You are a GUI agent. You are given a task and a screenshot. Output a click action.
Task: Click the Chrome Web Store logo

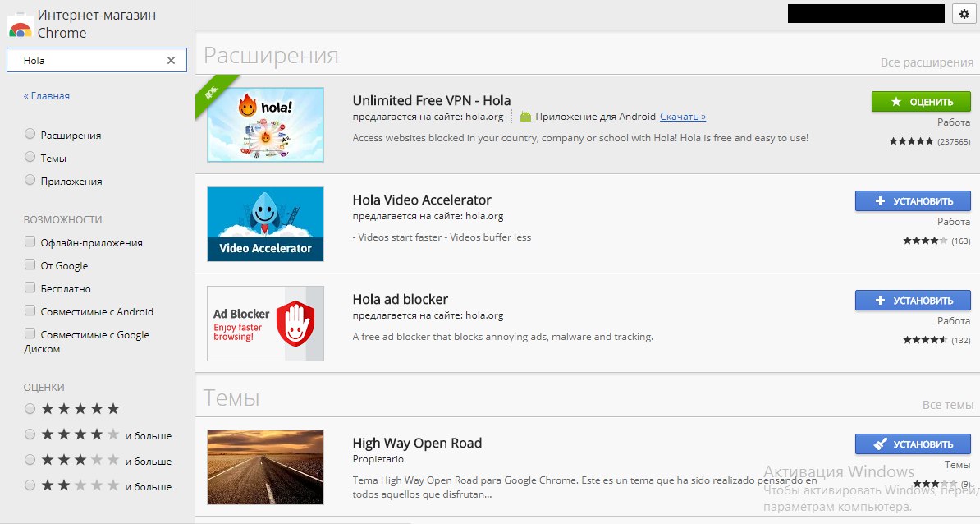click(20, 25)
